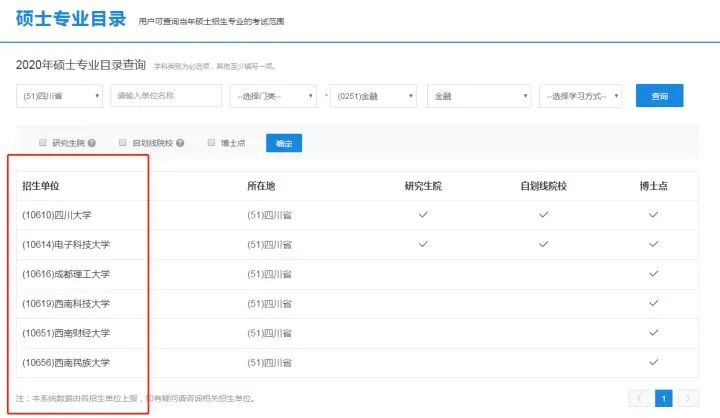The height and width of the screenshot is (418, 720).
Task: Click 博士点 checkmark in 西南财经大学 row
Action: click(653, 333)
